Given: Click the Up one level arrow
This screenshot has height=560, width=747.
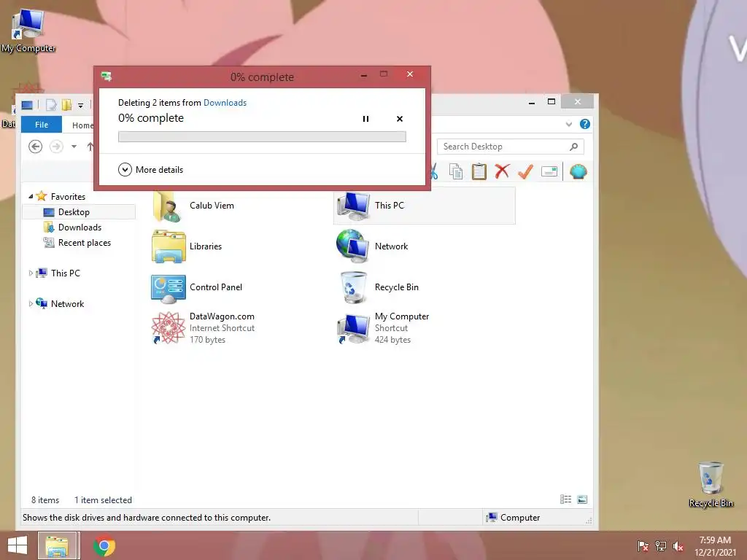Looking at the screenshot, I should click(90, 146).
